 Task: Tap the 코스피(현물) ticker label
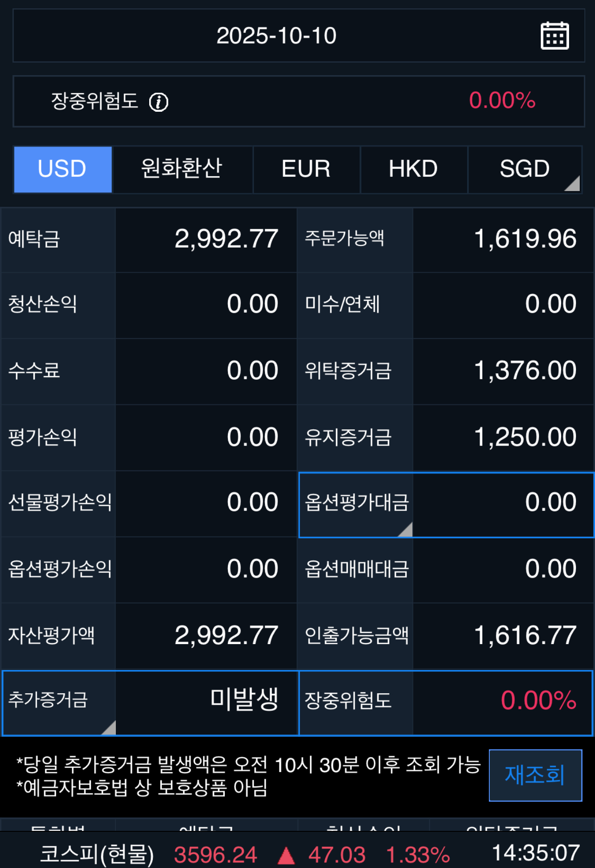(96, 854)
